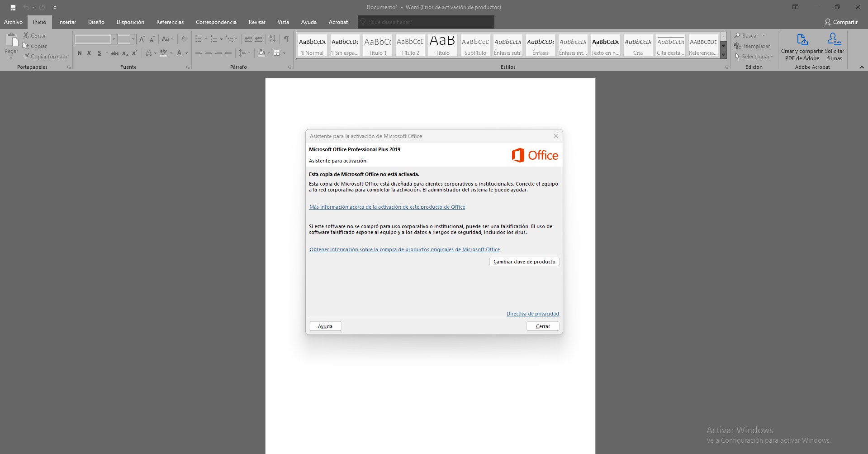Toggle italic formatting with the K icon
Image resolution: width=868 pixels, height=454 pixels.
coord(89,53)
